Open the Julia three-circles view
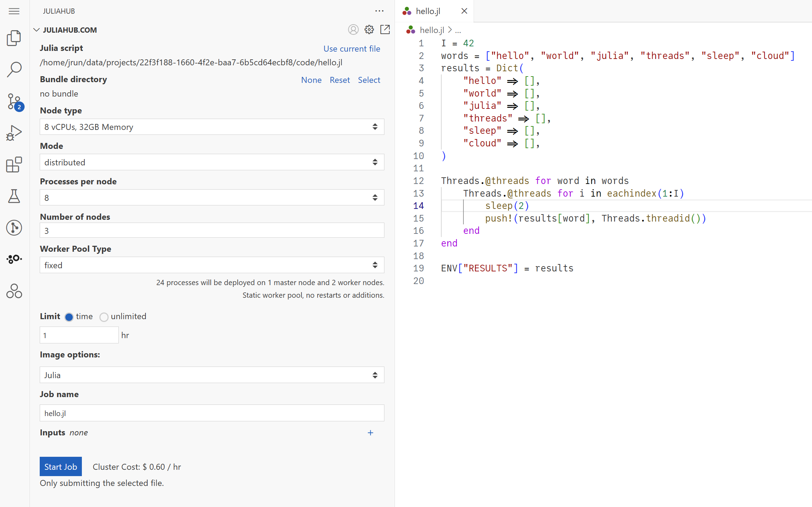Screen dimensions: 812x507 coord(14,291)
